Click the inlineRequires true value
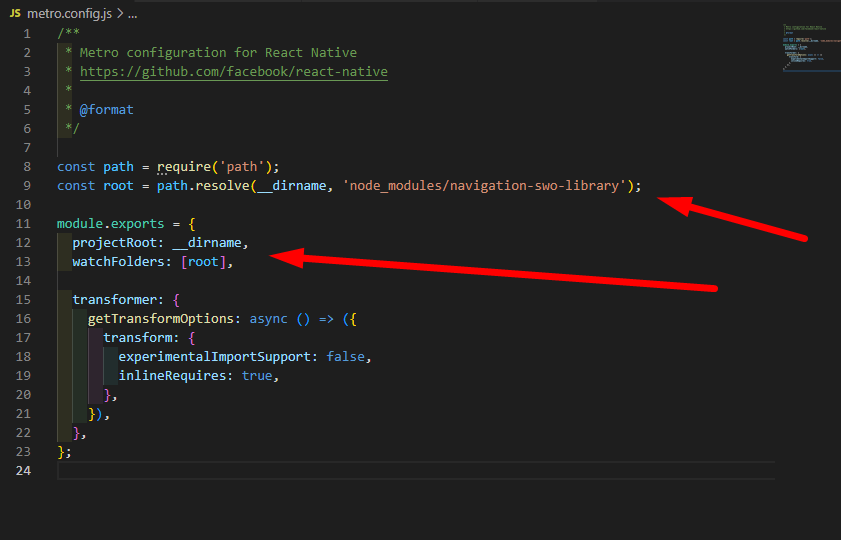 pyautogui.click(x=256, y=376)
